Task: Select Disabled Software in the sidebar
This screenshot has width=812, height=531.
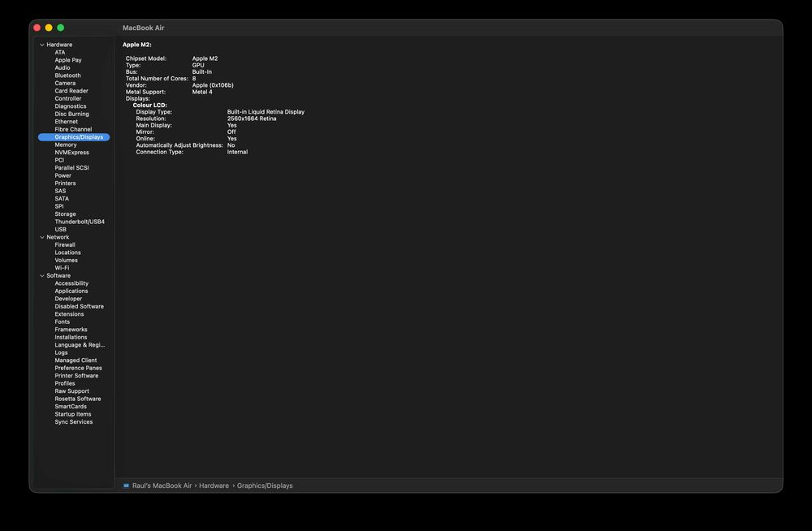Action: click(x=80, y=307)
